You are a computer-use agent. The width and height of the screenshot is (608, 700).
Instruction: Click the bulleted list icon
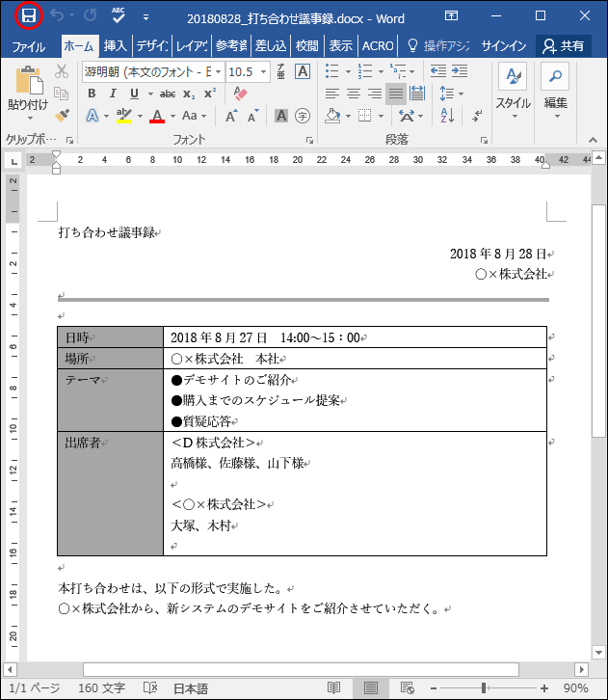pos(331,71)
